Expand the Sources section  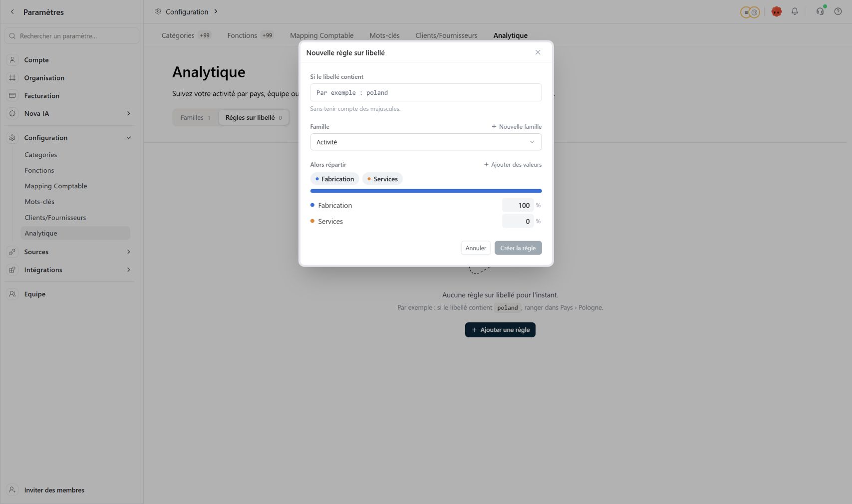tap(129, 252)
